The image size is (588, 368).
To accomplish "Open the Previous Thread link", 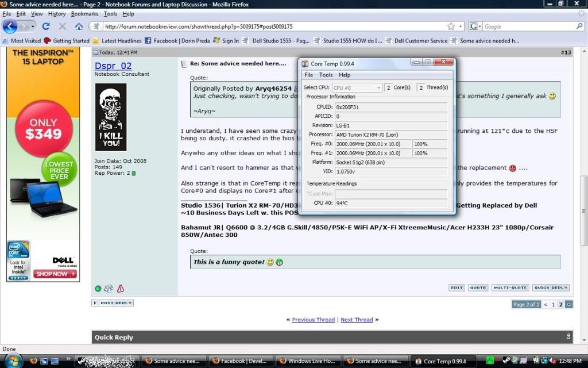I will (313, 320).
